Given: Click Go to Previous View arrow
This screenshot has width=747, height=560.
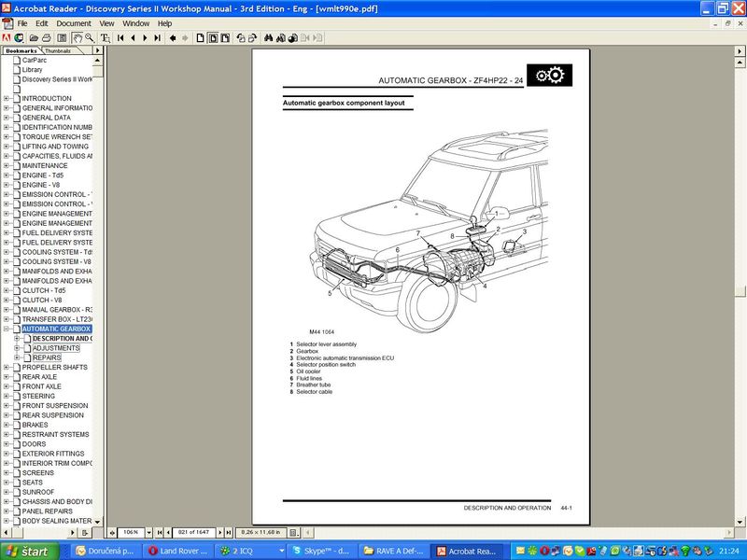Looking at the screenshot, I should click(173, 38).
